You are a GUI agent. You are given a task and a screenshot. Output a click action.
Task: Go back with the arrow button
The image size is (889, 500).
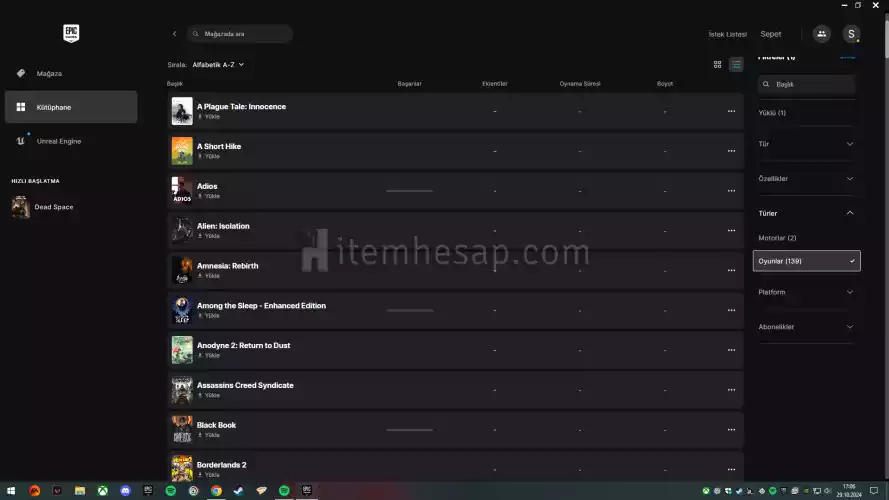pyautogui.click(x=174, y=34)
